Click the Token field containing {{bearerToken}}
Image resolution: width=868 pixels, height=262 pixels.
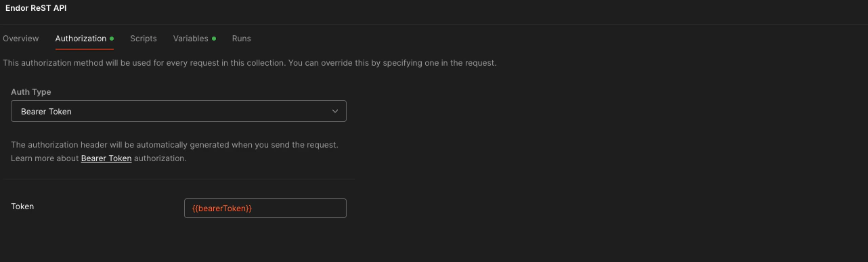pyautogui.click(x=265, y=208)
